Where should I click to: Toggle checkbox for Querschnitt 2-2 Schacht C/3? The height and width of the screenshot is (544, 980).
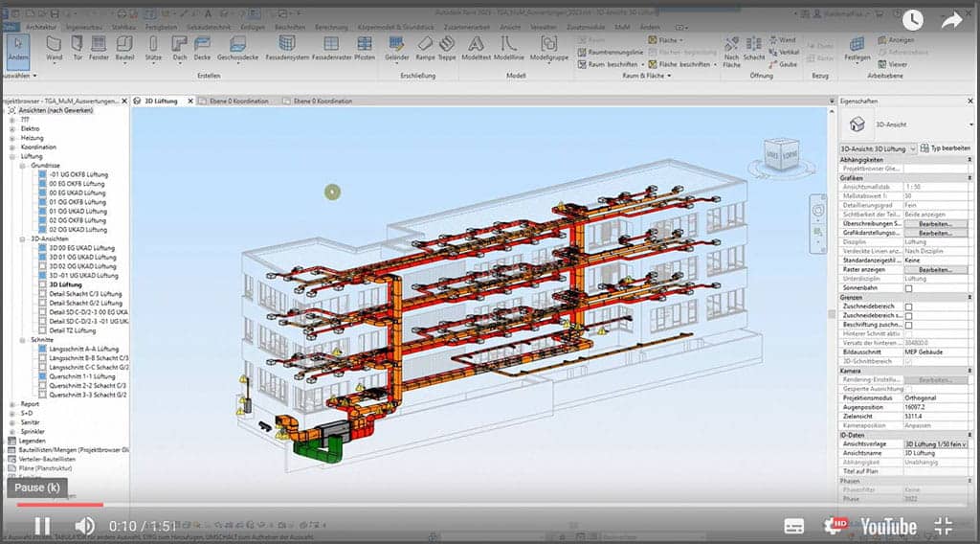point(42,386)
